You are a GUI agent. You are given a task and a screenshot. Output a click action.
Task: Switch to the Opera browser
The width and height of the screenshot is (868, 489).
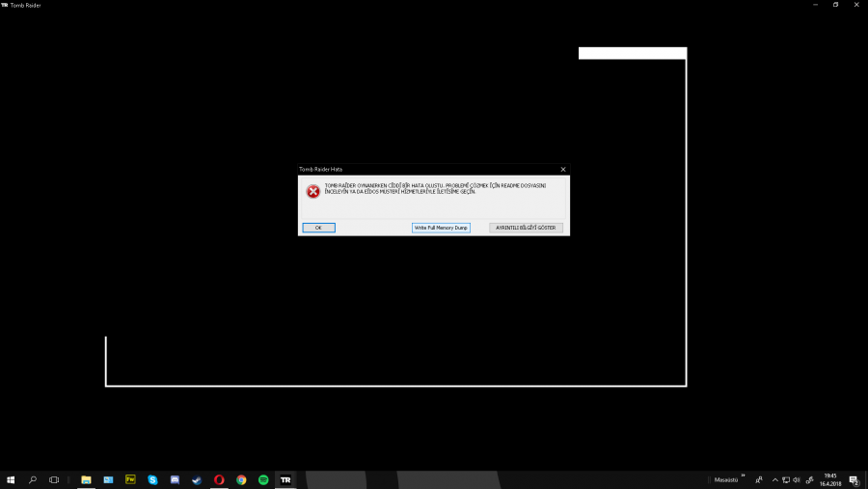219,479
